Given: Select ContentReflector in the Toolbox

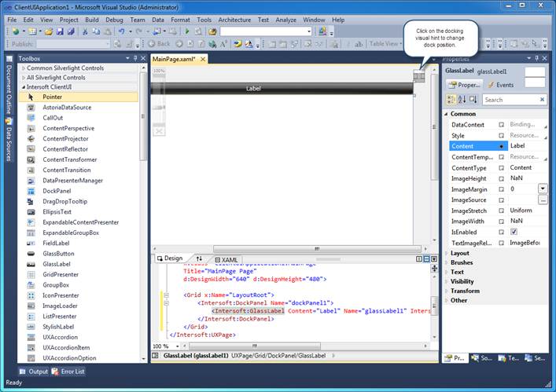Looking at the screenshot, I should (78, 149).
